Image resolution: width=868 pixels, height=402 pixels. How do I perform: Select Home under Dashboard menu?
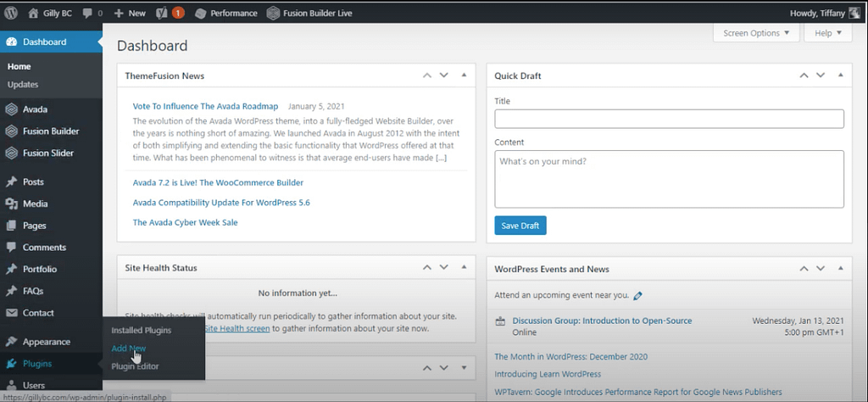(19, 66)
